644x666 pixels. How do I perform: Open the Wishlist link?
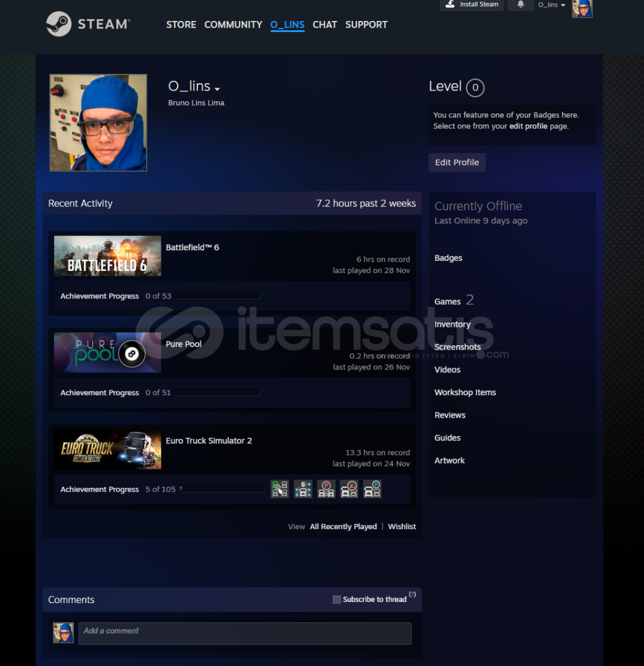coord(402,526)
